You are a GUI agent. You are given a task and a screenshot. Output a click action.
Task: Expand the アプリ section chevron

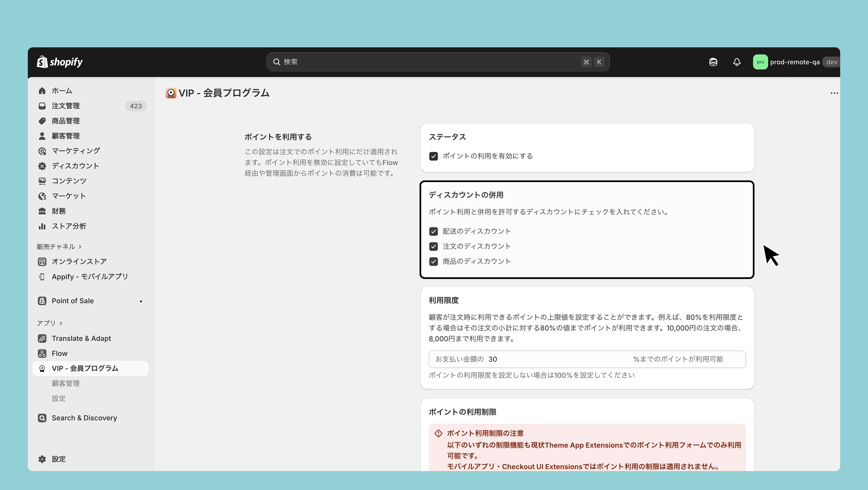[x=61, y=324]
